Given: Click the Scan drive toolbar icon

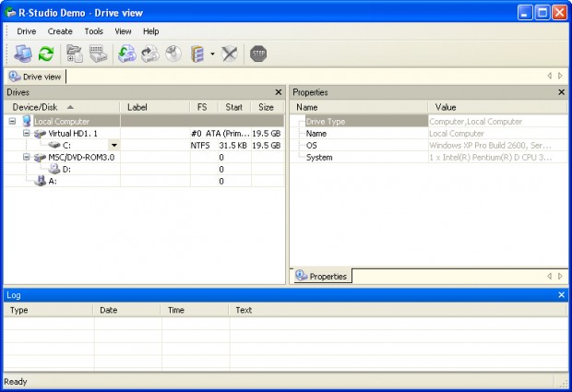Looking at the screenshot, I should point(98,54).
